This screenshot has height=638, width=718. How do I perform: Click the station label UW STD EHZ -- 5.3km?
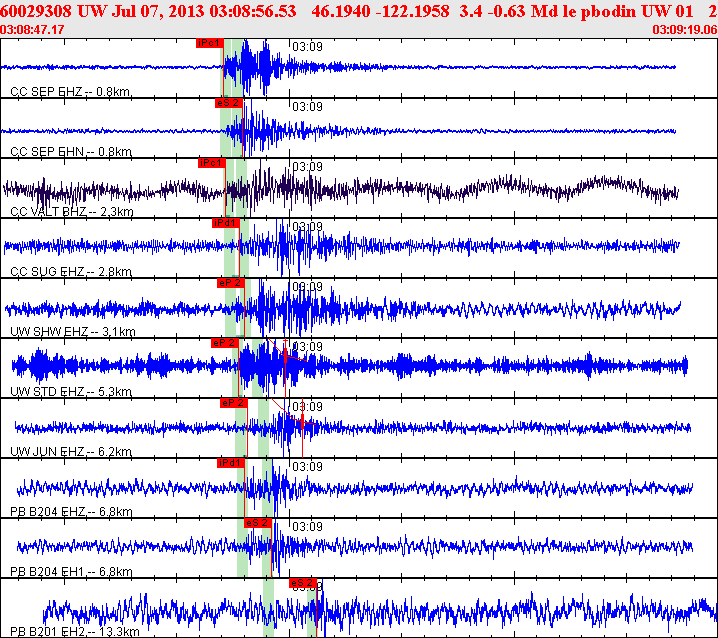tap(71, 392)
